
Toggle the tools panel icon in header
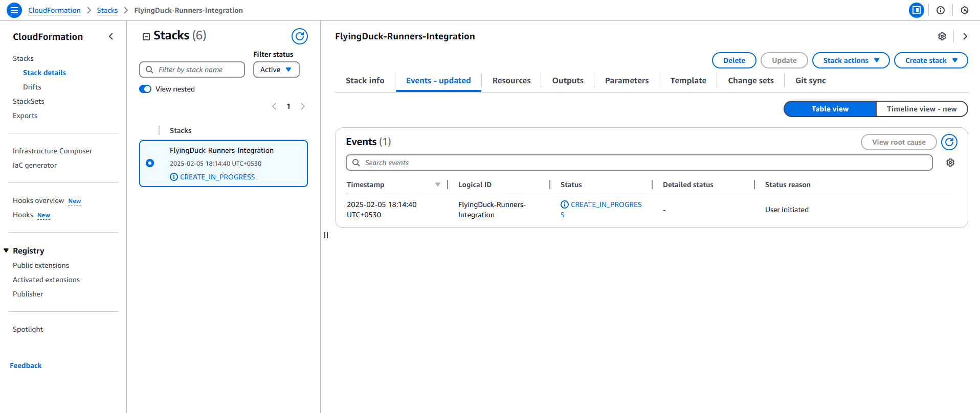click(x=917, y=10)
